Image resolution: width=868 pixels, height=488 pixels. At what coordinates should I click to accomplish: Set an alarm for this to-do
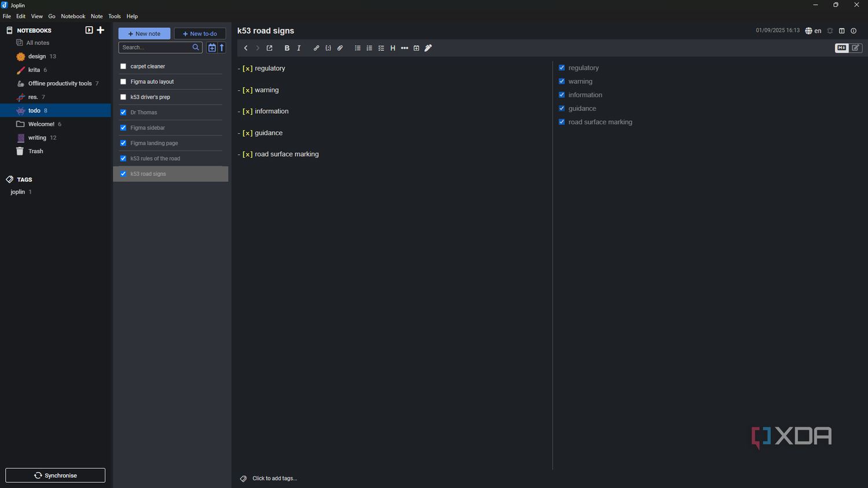tap(830, 31)
